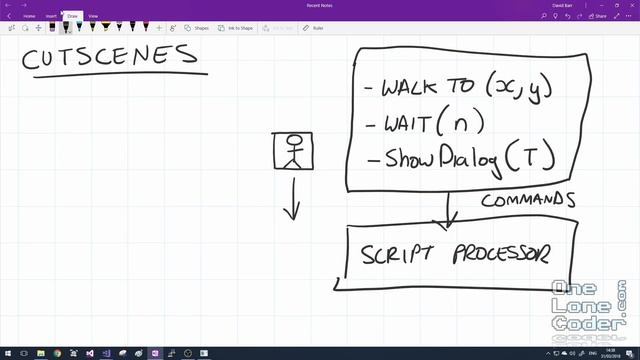Open the selected pen's options dropdown arrow
Image resolution: width=640 pixels, height=360 pixels.
click(x=70, y=31)
